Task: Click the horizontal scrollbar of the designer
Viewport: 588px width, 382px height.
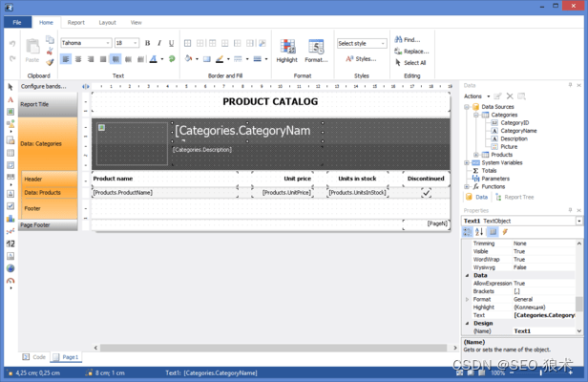Action: coord(273,348)
